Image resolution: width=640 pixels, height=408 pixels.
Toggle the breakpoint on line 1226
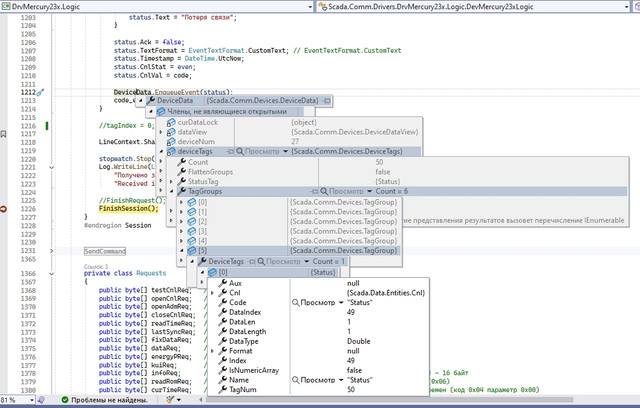(x=3, y=209)
